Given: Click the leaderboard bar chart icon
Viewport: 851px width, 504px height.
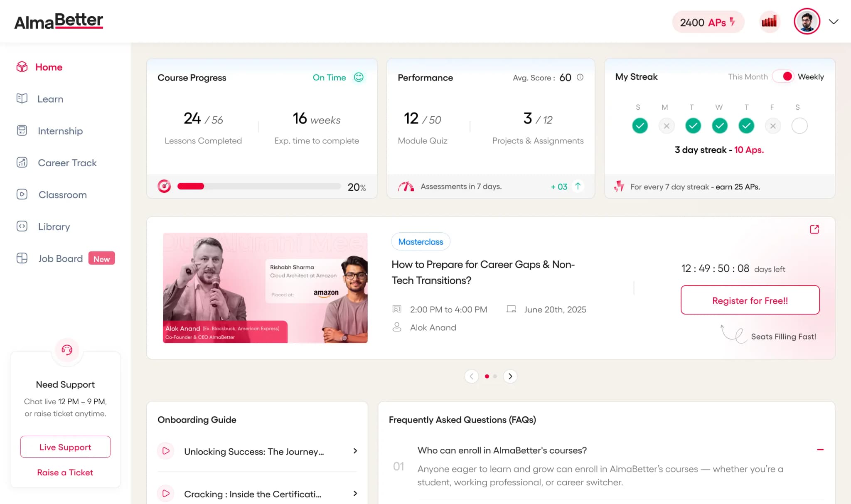Looking at the screenshot, I should point(769,22).
